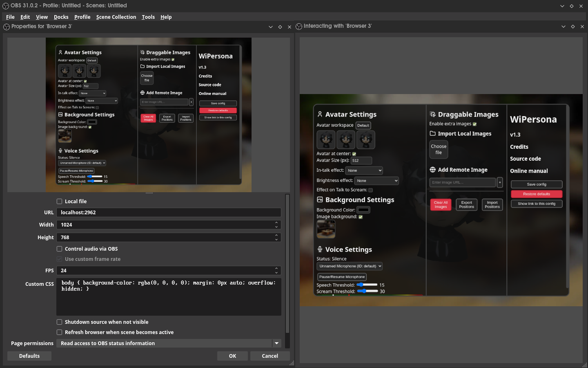Open the Help menu
Image resolution: width=588 pixels, height=368 pixels.
click(166, 17)
